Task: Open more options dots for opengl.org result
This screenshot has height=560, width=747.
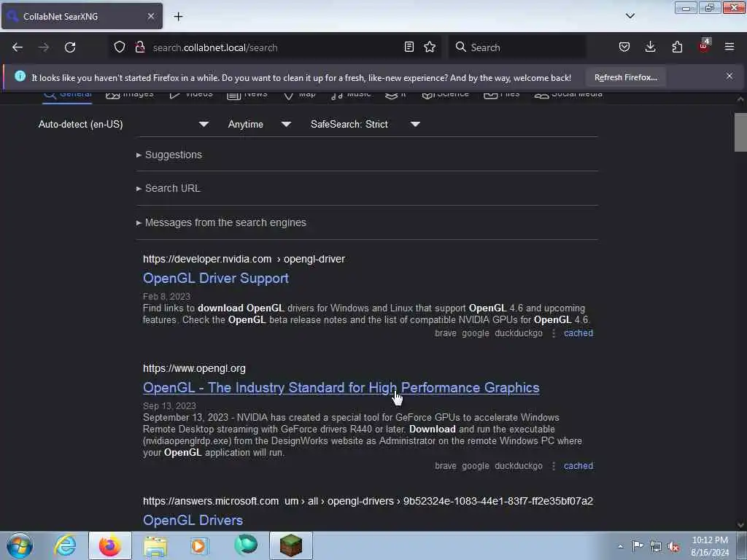Action: [554, 466]
